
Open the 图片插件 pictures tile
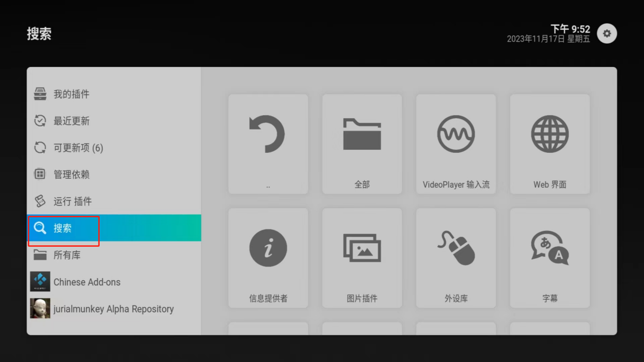[362, 257]
